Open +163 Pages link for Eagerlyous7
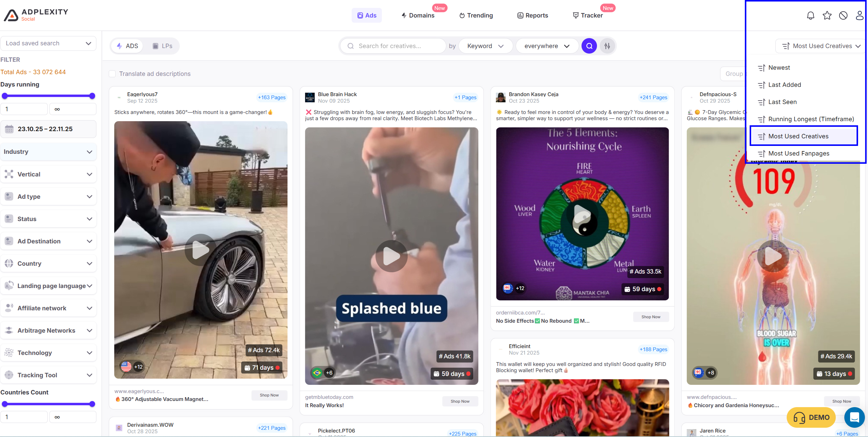The height and width of the screenshot is (437, 868). click(271, 97)
